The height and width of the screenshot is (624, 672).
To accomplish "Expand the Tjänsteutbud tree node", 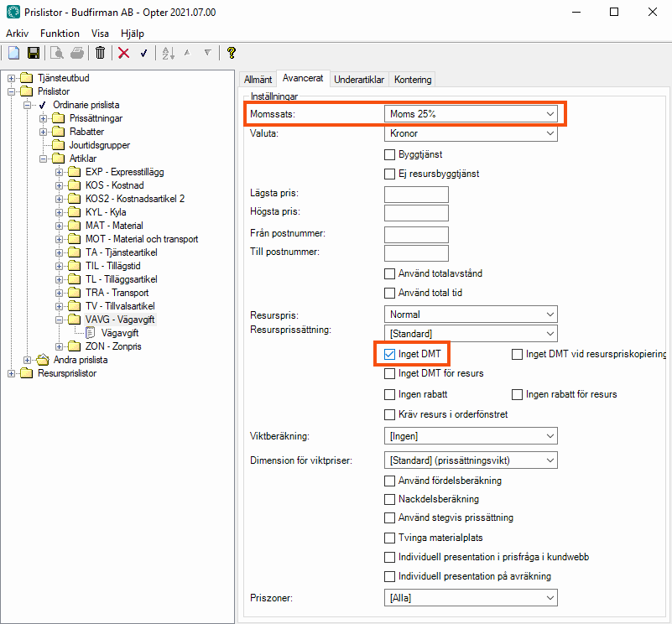I will [11, 79].
